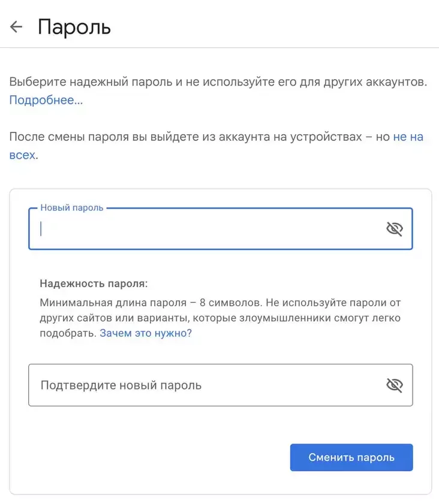Open the "Зачем это нужно?" link

146,333
